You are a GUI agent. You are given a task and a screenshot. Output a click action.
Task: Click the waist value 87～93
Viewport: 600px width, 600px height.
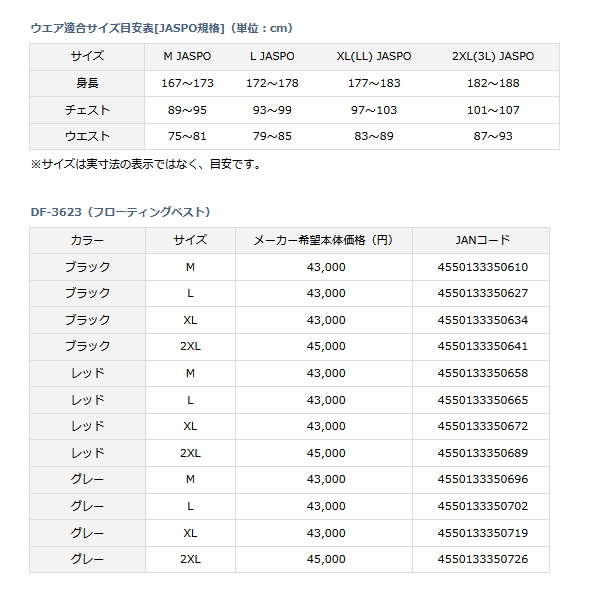(x=493, y=136)
